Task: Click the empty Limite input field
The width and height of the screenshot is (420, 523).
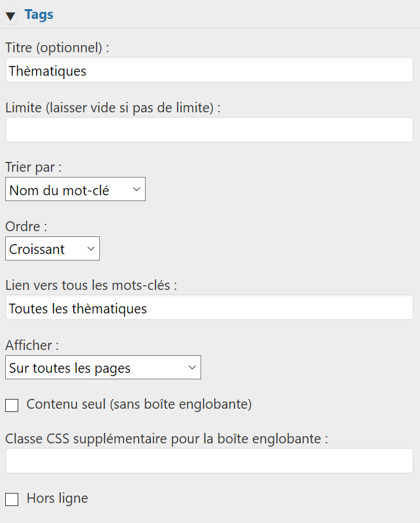Action: coord(209,130)
